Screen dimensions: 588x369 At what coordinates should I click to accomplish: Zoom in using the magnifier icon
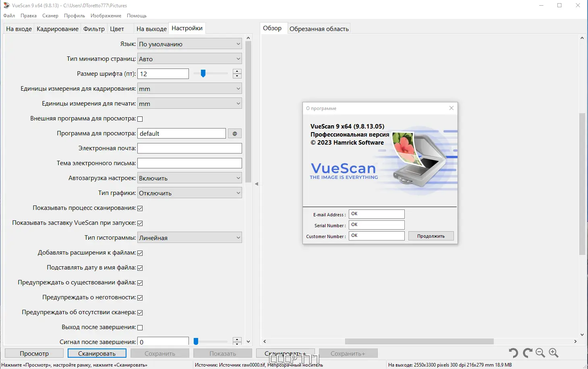pyautogui.click(x=554, y=353)
